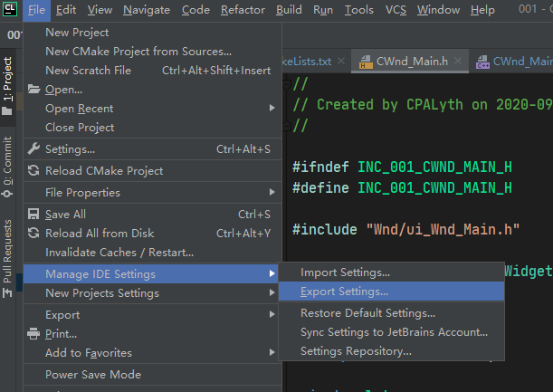The height and width of the screenshot is (392, 553).
Task: Open the Tools menu
Action: 359,10
